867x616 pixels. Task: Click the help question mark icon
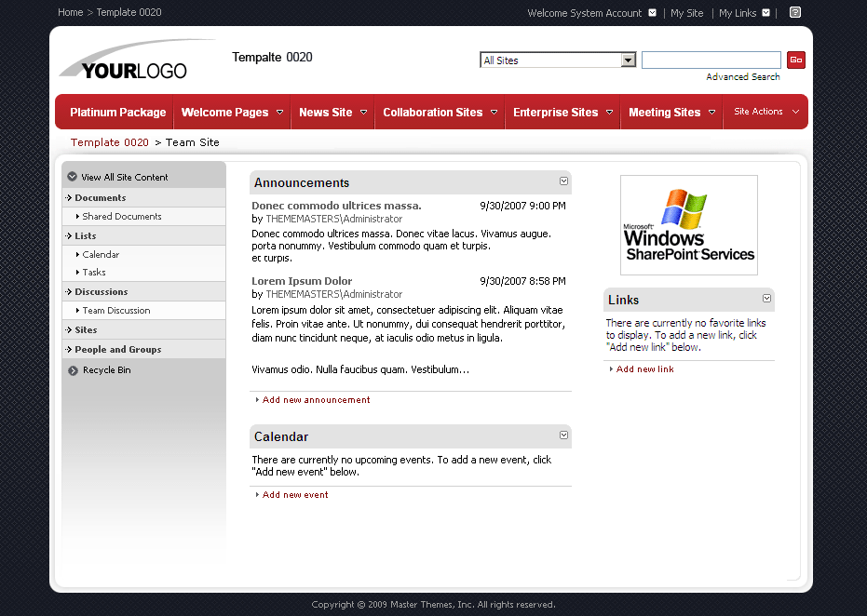[x=794, y=12]
